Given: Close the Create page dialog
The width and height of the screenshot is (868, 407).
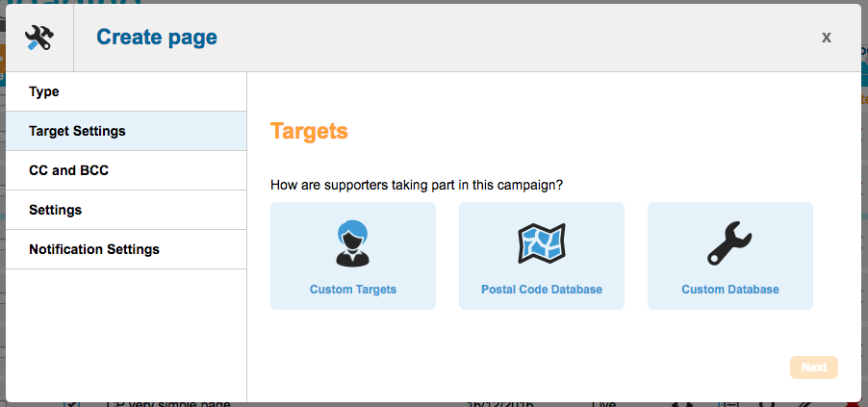Looking at the screenshot, I should [826, 38].
